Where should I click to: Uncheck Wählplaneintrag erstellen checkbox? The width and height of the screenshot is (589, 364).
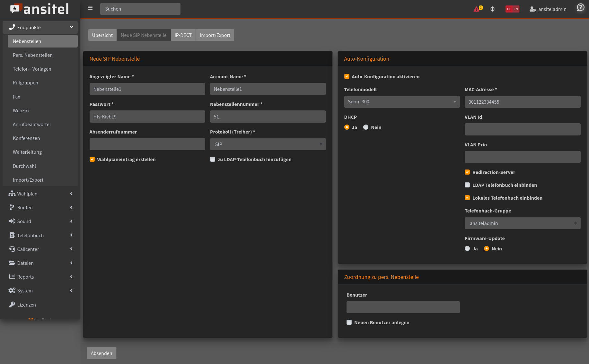(x=92, y=159)
